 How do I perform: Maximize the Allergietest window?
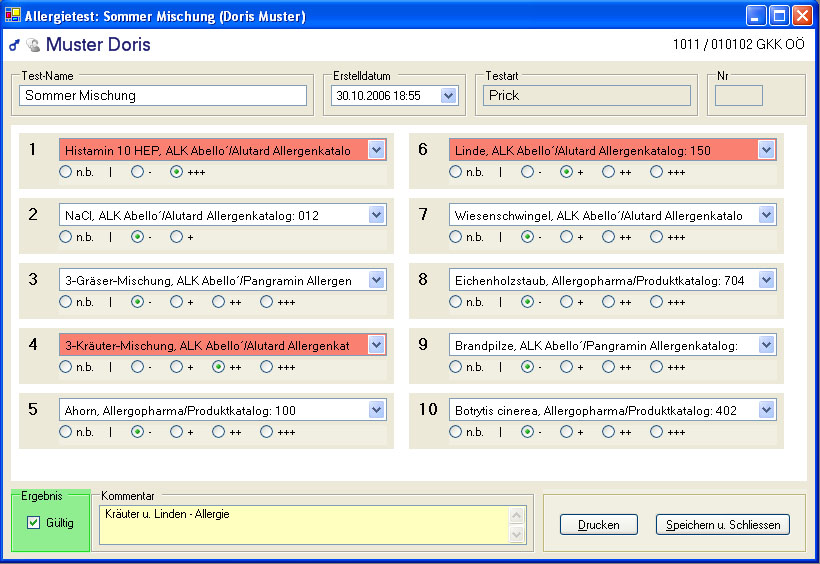pos(779,16)
